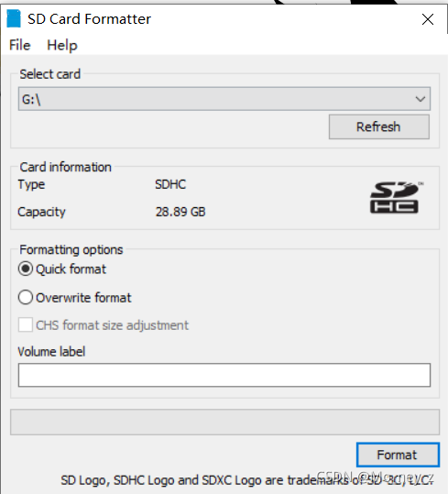The image size is (448, 494).
Task: Click the blue SD card app icon
Action: [14, 18]
